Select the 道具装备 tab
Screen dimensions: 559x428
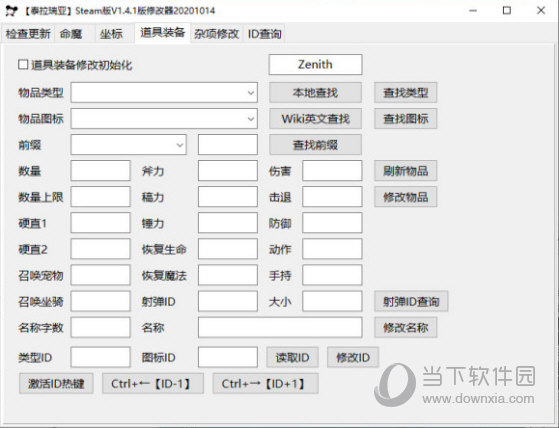[163, 32]
